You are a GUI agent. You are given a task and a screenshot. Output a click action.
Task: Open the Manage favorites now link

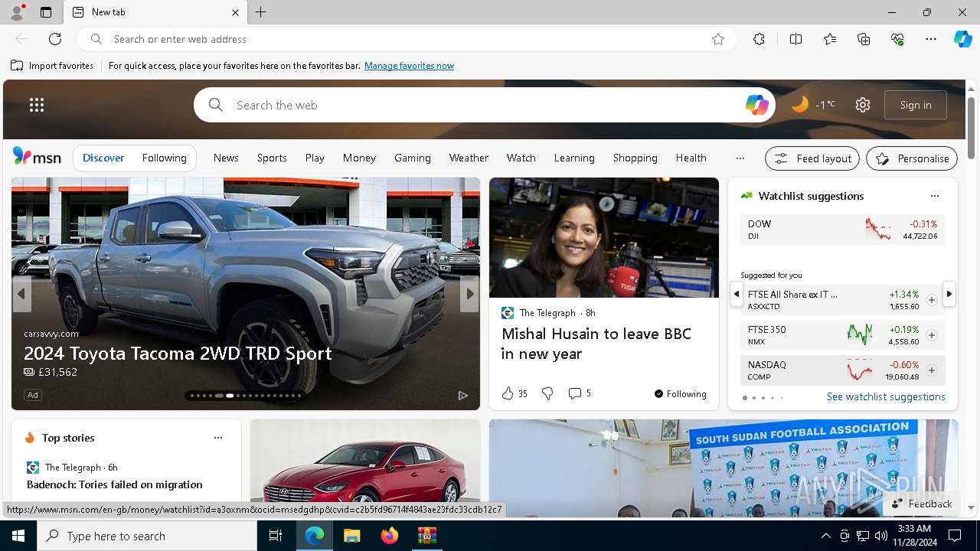pyautogui.click(x=409, y=66)
